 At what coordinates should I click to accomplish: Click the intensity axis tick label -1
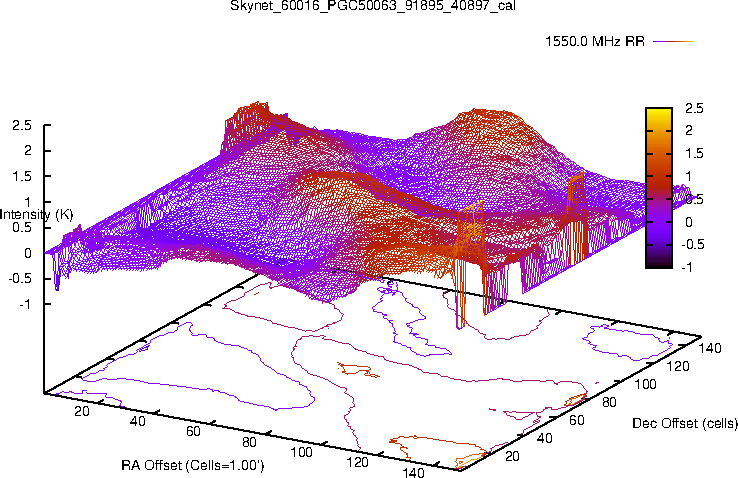tap(25, 304)
